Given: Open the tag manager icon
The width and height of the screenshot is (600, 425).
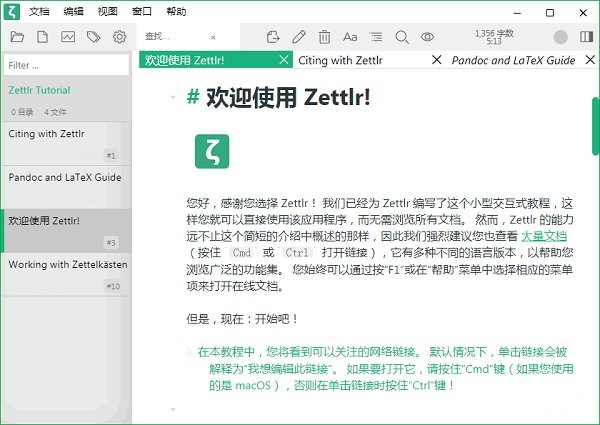Looking at the screenshot, I should pyautogui.click(x=93, y=37).
